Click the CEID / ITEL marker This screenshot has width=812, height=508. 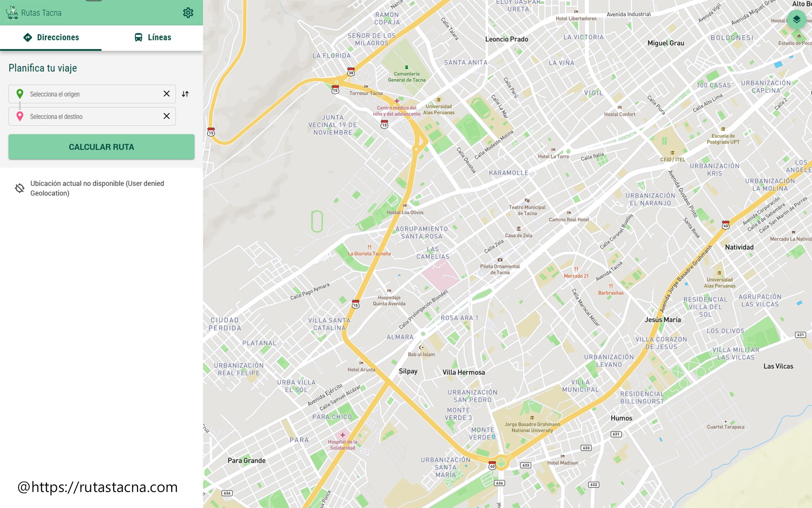672,153
